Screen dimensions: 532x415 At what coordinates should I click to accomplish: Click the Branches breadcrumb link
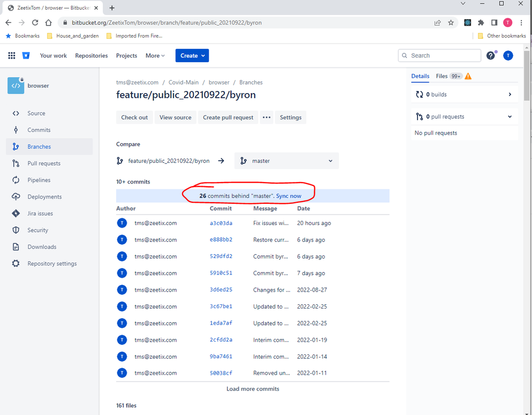click(251, 82)
